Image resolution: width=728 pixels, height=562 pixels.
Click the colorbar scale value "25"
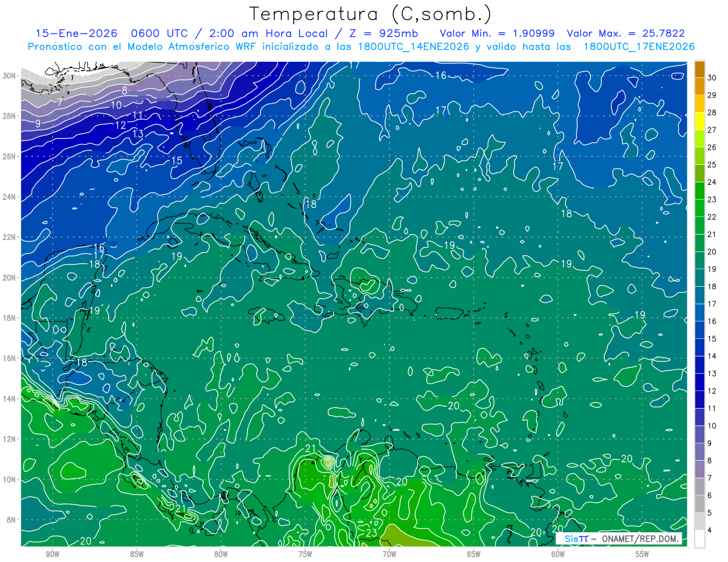tap(712, 165)
